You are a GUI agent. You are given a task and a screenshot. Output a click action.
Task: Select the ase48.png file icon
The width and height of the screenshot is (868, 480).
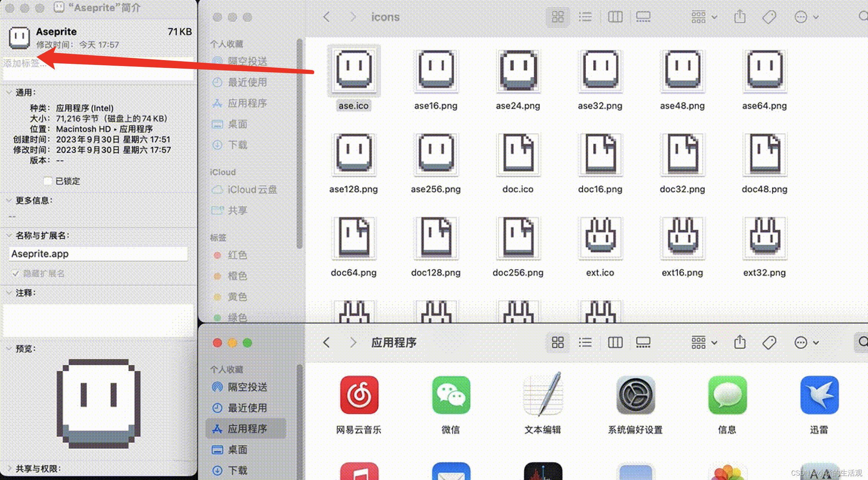click(682, 70)
